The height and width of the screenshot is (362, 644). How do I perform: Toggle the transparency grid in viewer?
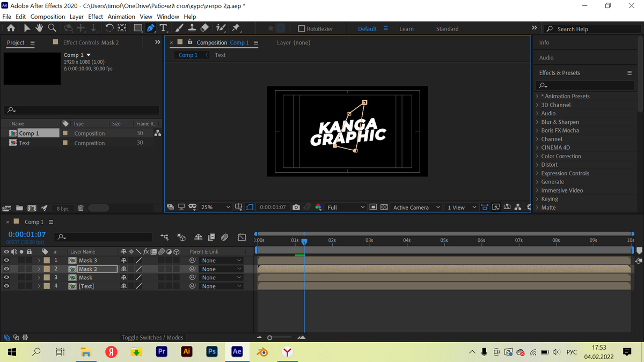point(384,207)
